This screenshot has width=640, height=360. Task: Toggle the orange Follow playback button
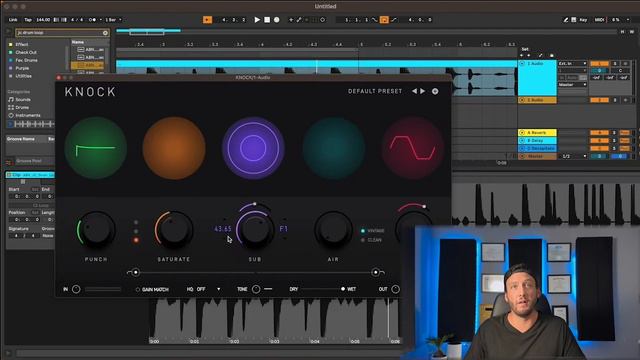coord(207,20)
